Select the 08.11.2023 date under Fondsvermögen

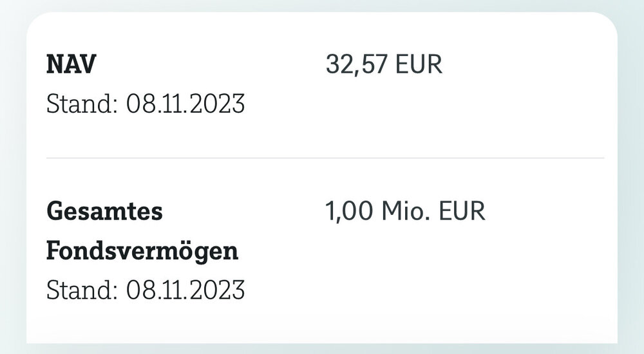pyautogui.click(x=185, y=290)
